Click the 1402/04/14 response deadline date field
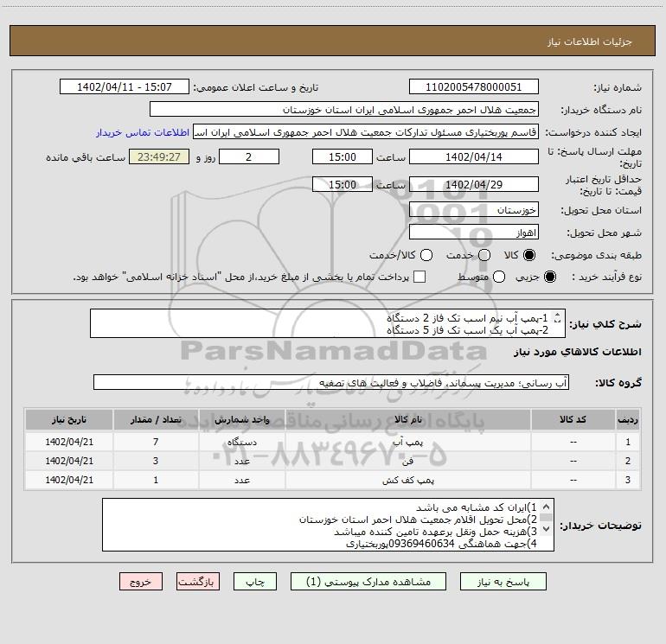This screenshot has width=666, height=644. [x=474, y=157]
